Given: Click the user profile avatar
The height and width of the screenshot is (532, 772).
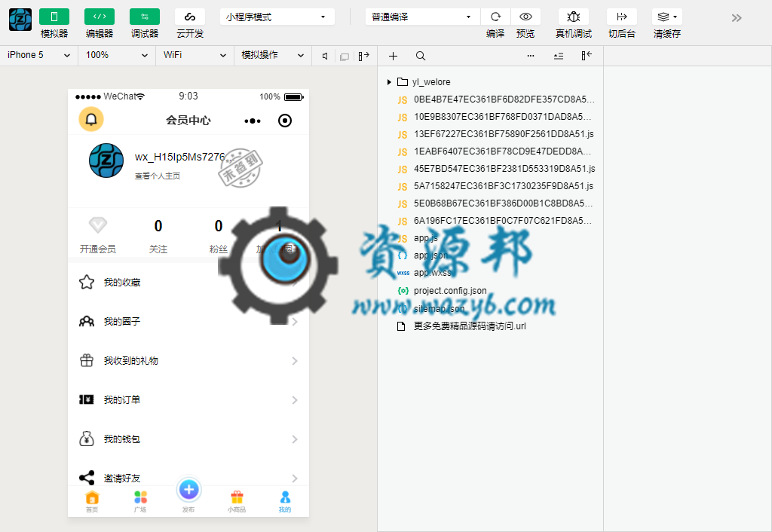Looking at the screenshot, I should [x=106, y=161].
